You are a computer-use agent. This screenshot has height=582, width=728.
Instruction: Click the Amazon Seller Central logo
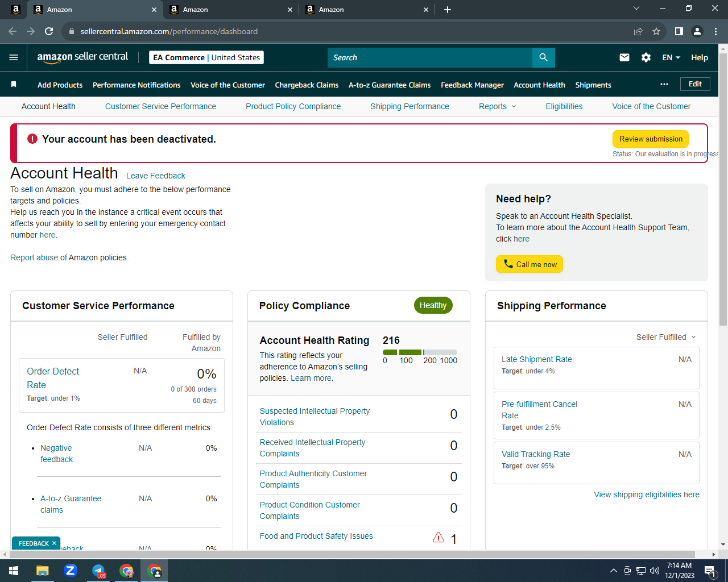82,57
